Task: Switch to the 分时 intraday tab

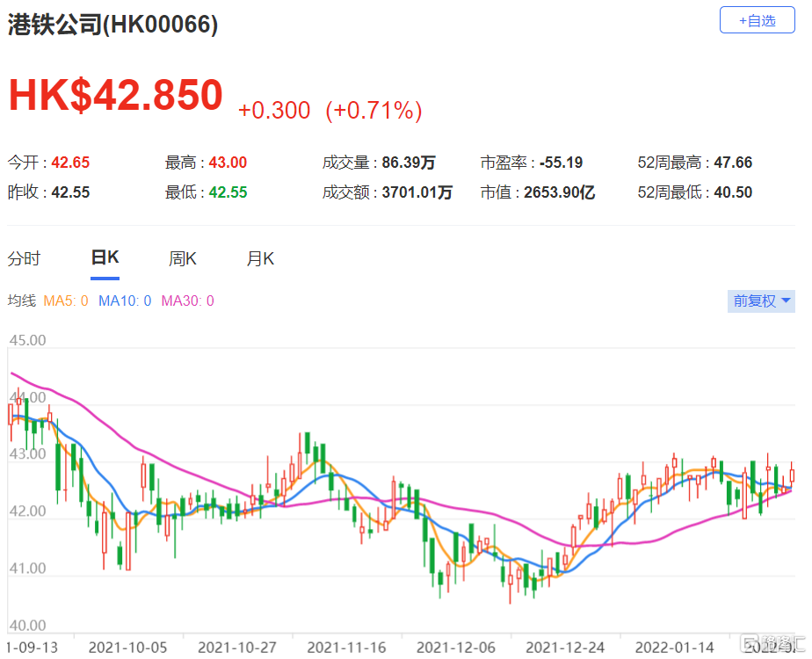Action: point(24,259)
